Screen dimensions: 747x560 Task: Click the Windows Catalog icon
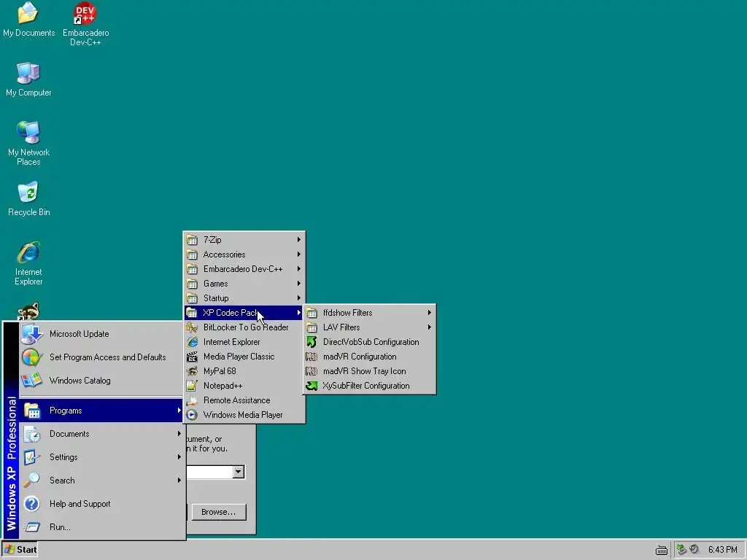[31, 381]
